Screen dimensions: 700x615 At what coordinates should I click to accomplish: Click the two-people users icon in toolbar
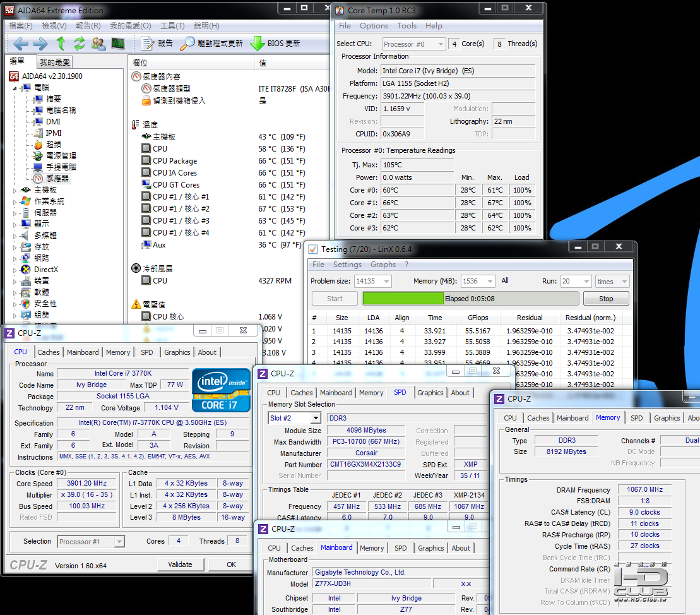coord(98,44)
